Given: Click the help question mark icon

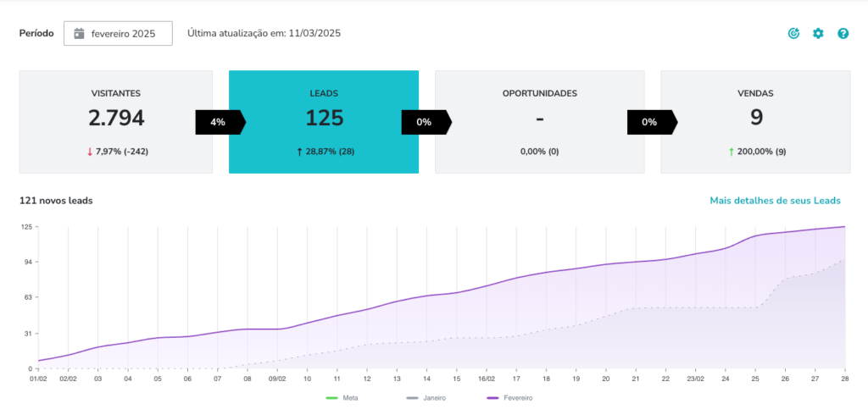Looking at the screenshot, I should tap(843, 34).
